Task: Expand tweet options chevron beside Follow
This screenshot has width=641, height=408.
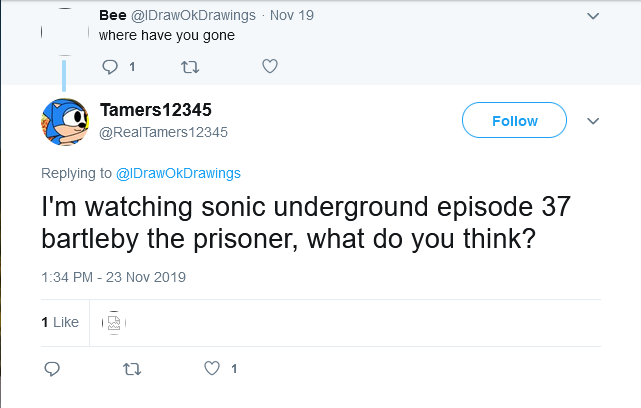Action: pyautogui.click(x=593, y=121)
